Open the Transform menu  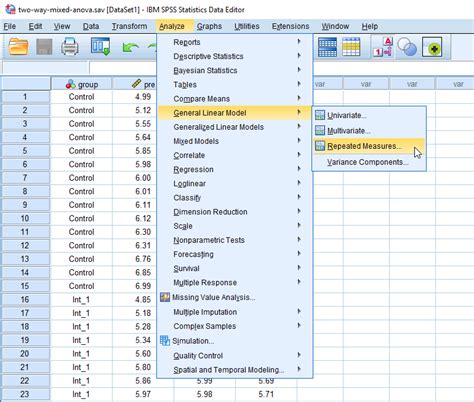(x=129, y=26)
